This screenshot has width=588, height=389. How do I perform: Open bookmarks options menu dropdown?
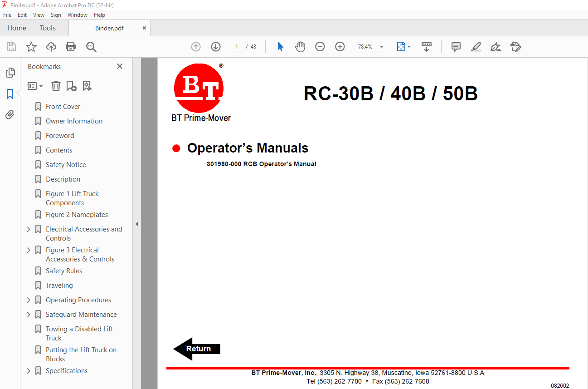click(x=35, y=86)
